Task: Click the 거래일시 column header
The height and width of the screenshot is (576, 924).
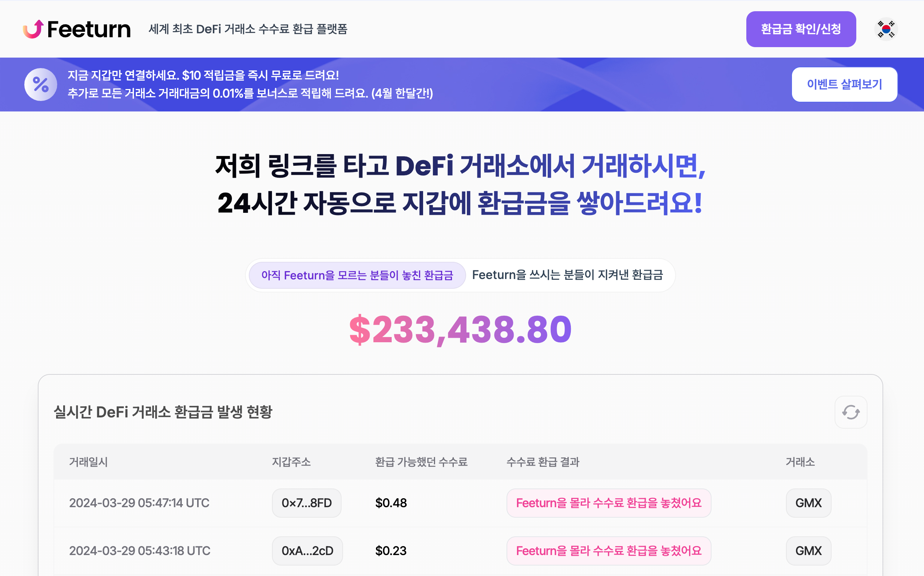Action: click(88, 462)
